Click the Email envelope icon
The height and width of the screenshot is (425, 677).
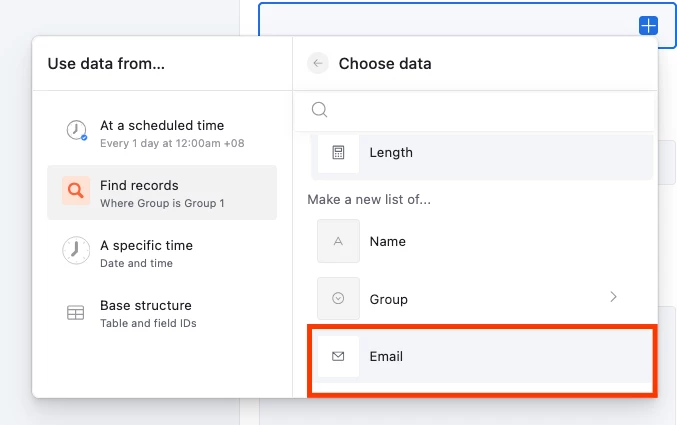tap(338, 356)
